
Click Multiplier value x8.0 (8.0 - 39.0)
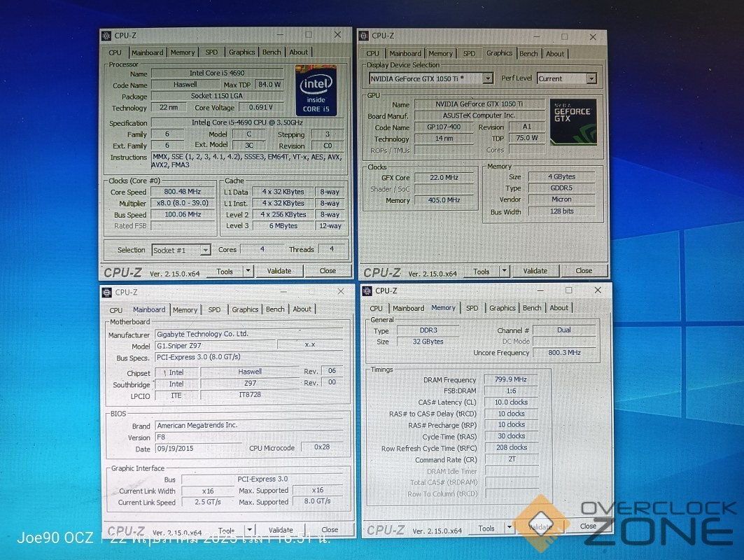tap(183, 203)
